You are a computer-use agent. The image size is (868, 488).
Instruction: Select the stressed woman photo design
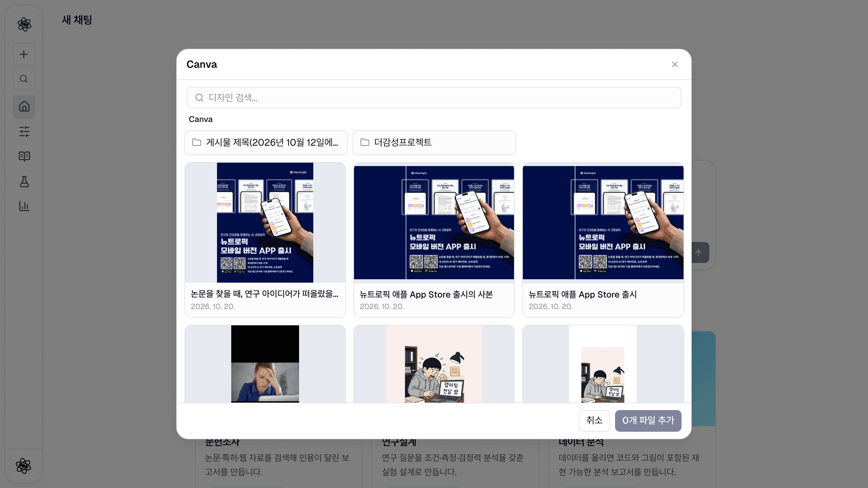click(x=265, y=364)
